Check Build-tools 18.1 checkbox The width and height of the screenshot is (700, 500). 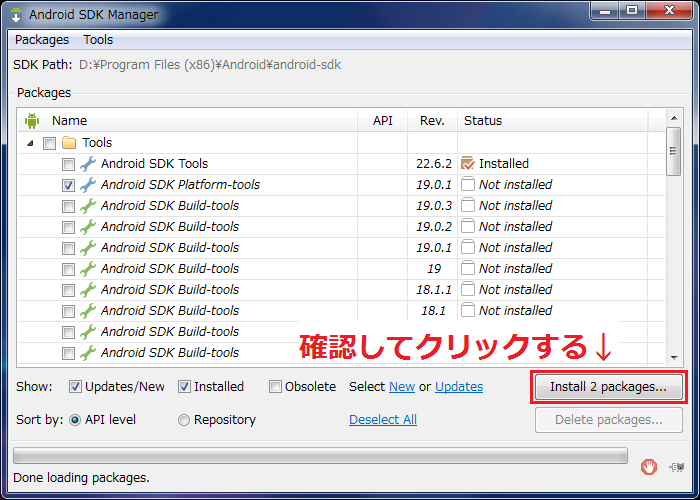point(68,311)
